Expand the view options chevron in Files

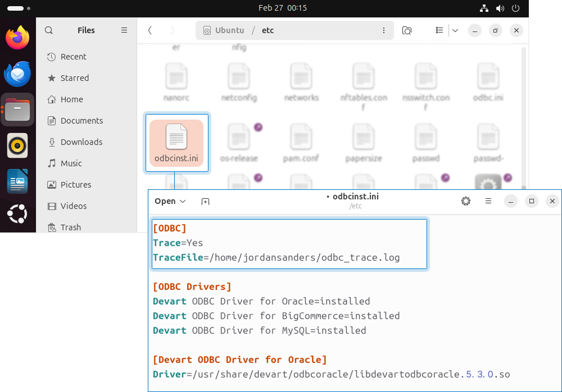(x=455, y=30)
